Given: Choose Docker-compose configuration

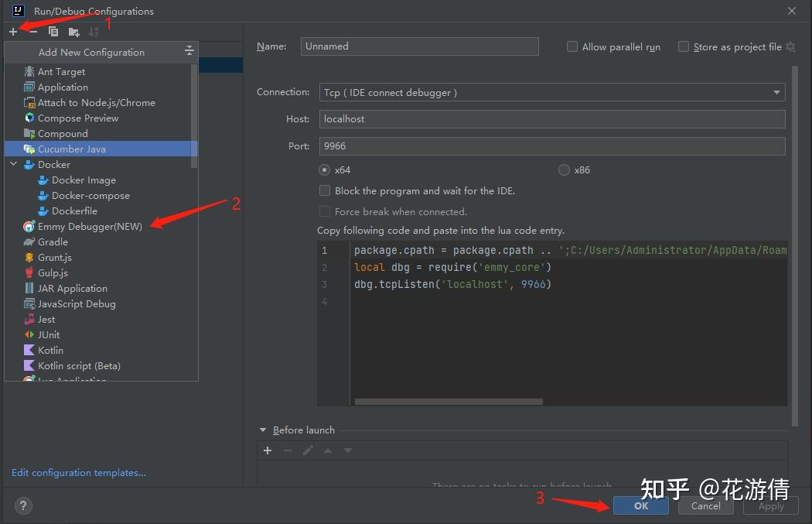Looking at the screenshot, I should pyautogui.click(x=101, y=195).
